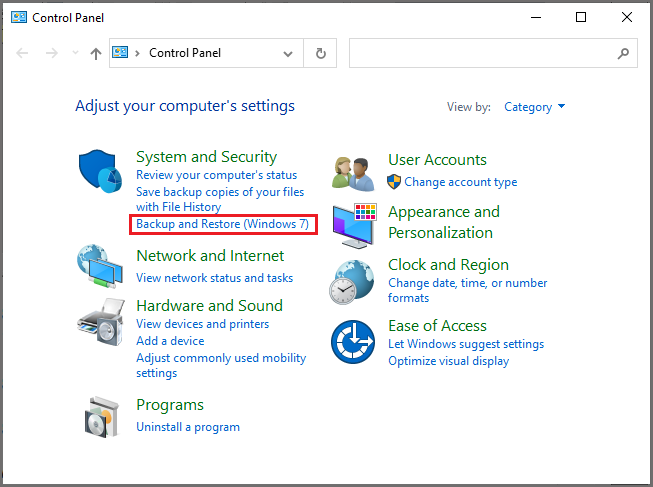Open the View by Category dropdown
The image size is (653, 487).
534,107
